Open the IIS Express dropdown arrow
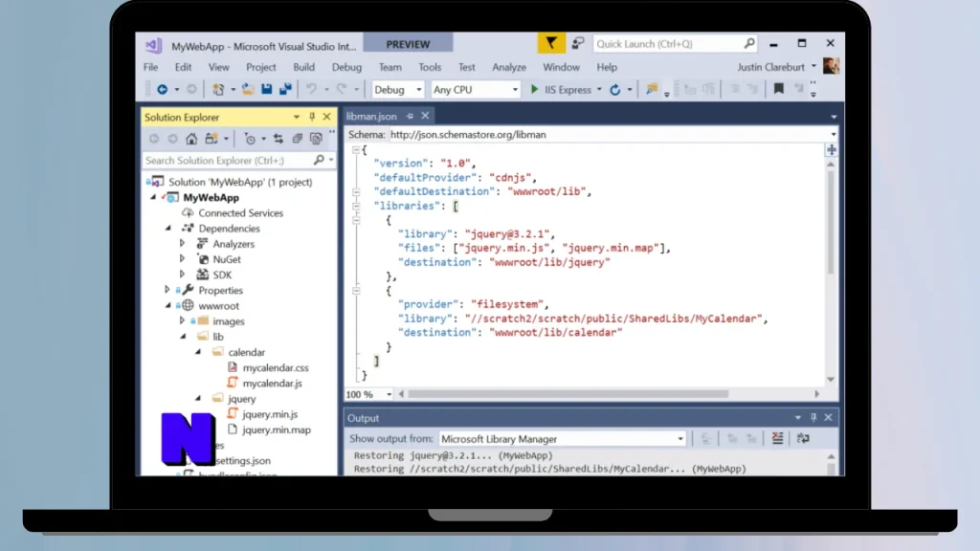 click(599, 89)
